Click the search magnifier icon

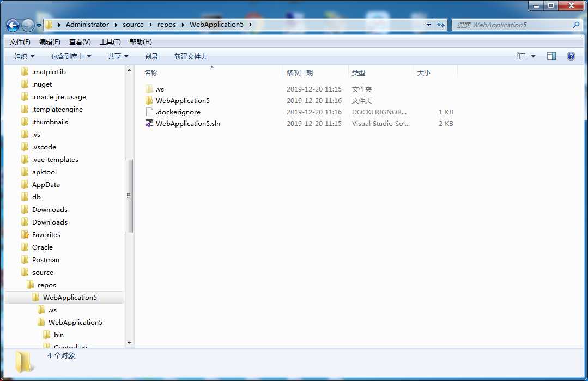click(x=576, y=25)
